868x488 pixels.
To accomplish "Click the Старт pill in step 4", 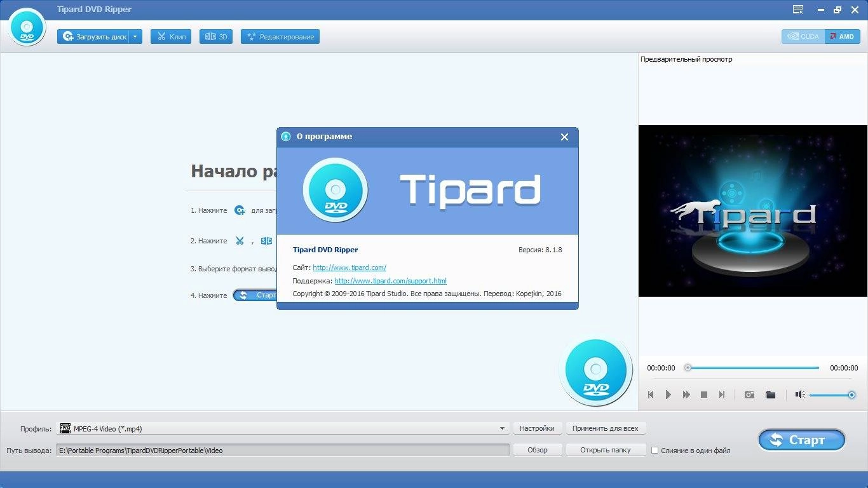I will click(255, 295).
